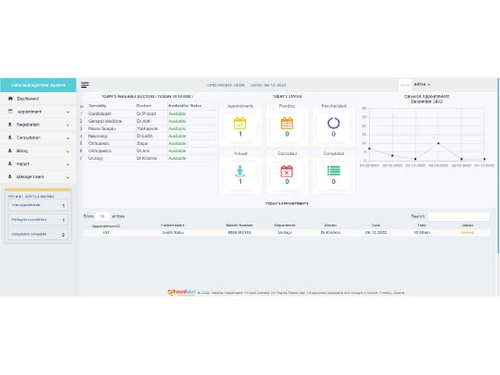Open the Dashboard home icon
This screenshot has width=500, height=375.
point(10,99)
